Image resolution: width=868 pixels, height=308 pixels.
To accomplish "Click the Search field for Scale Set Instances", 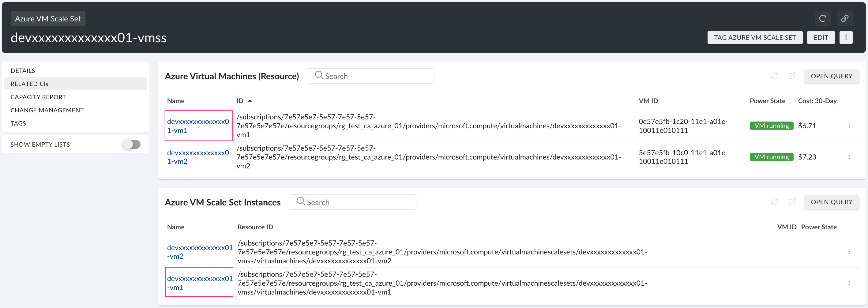I will (x=353, y=201).
